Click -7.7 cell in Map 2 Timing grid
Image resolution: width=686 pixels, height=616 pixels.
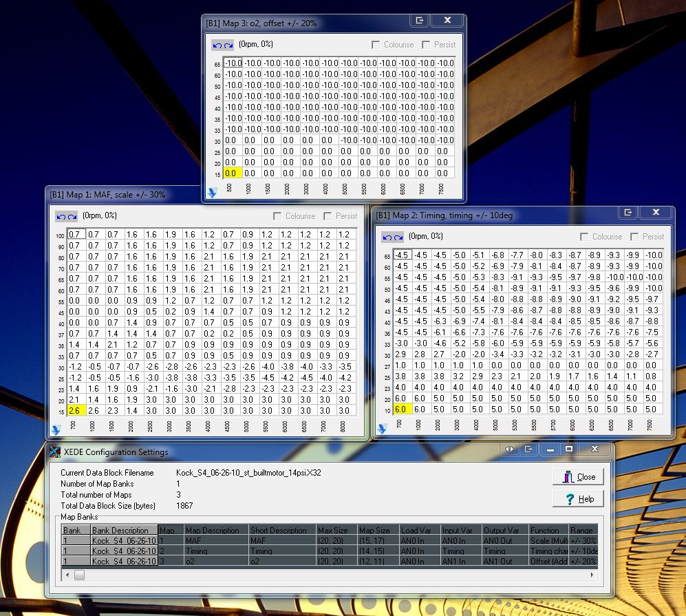(517, 255)
